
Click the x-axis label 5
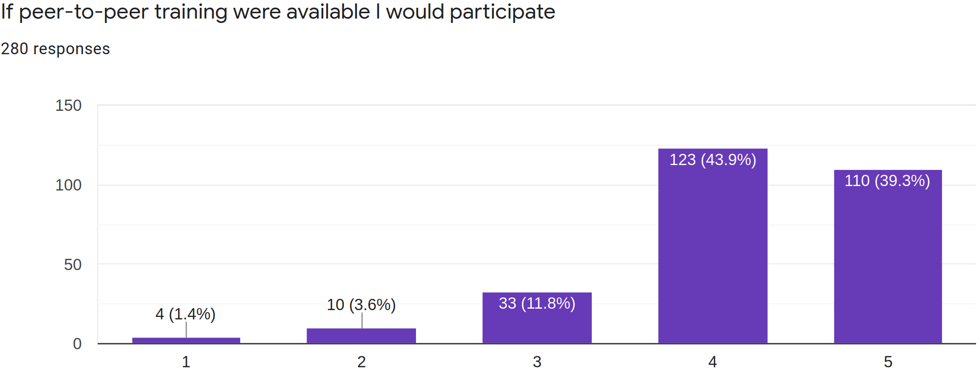[888, 362]
